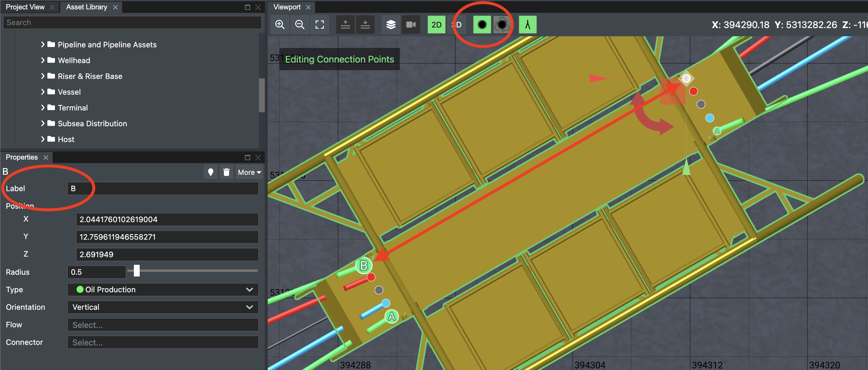The width and height of the screenshot is (868, 370).
Task: Open the layers stack icon
Action: [x=391, y=25]
